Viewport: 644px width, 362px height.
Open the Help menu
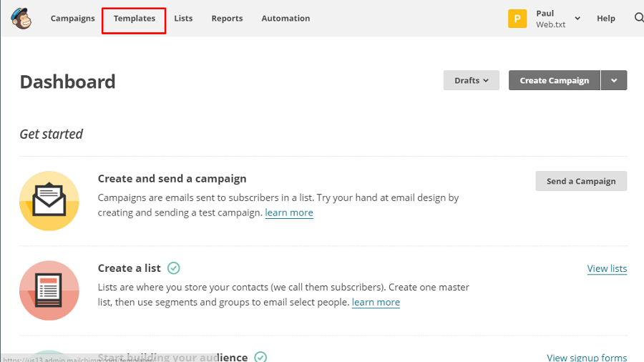click(606, 19)
